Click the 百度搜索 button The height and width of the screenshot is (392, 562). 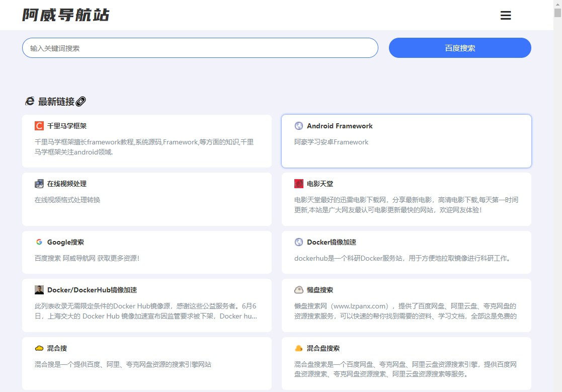tap(460, 48)
